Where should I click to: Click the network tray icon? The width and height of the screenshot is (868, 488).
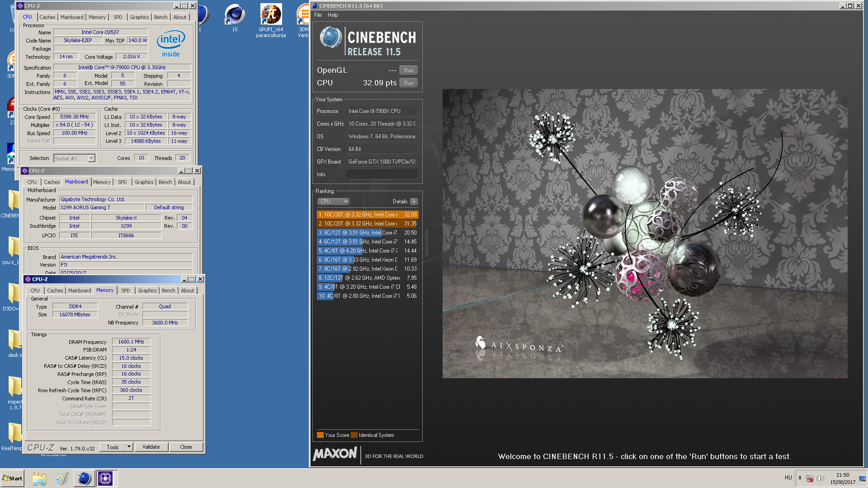[x=810, y=479]
